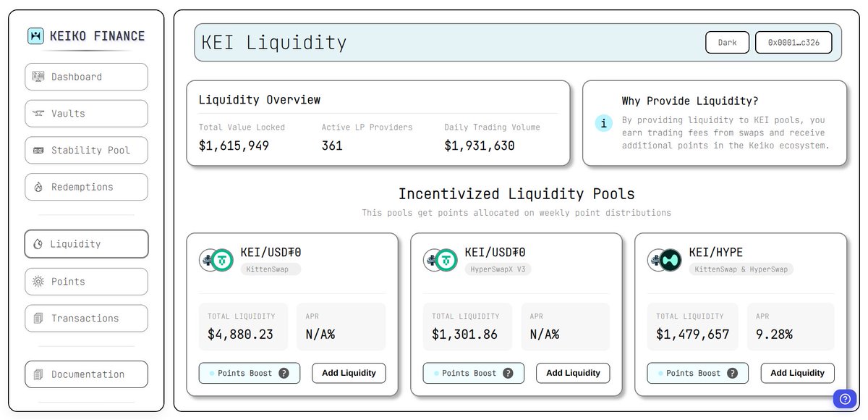868x420 pixels.
Task: Click the Stability Pool icon
Action: (38, 151)
